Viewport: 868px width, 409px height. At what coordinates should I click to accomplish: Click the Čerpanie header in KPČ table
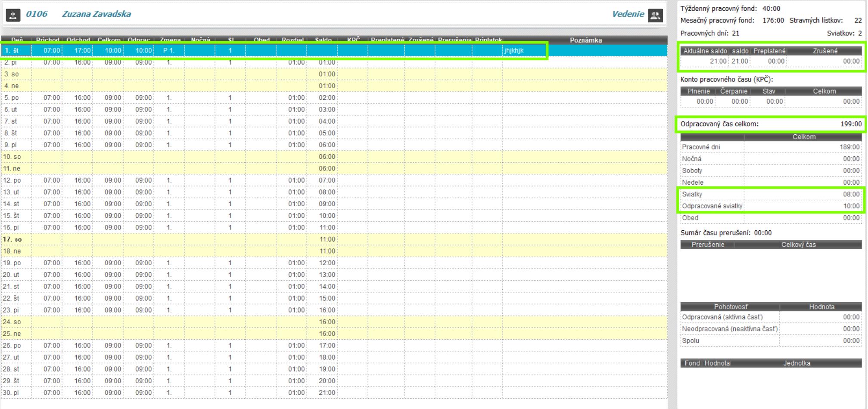(x=733, y=91)
